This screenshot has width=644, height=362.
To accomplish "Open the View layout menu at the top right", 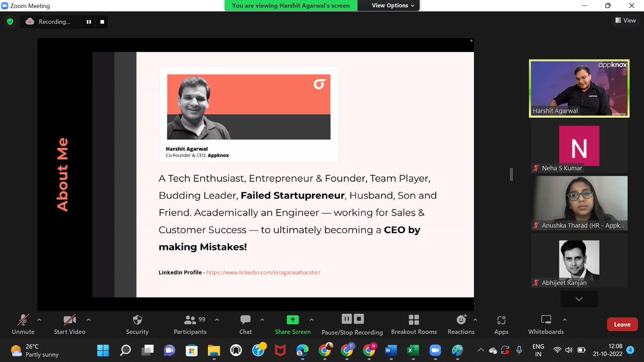I will [x=626, y=20].
